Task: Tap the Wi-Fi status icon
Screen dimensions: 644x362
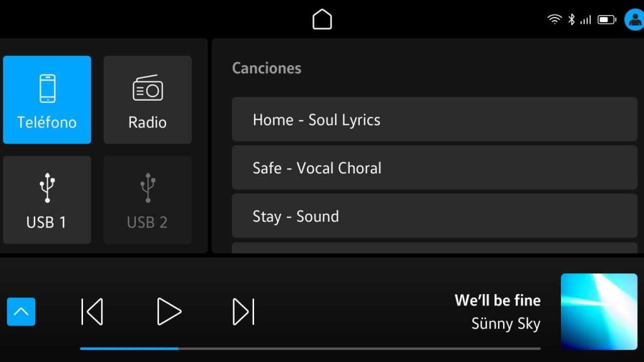Action: (555, 19)
